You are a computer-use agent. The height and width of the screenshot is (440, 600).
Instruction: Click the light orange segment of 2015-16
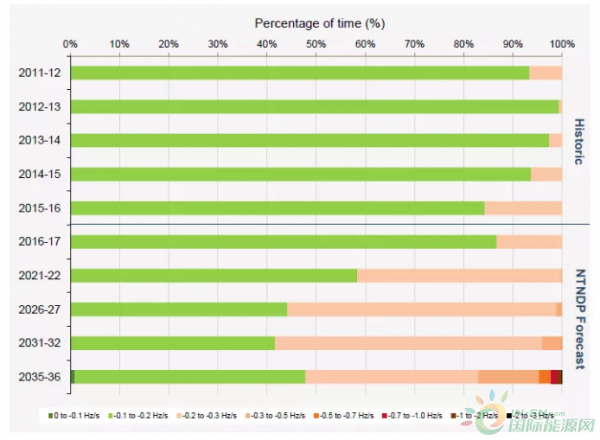click(523, 208)
